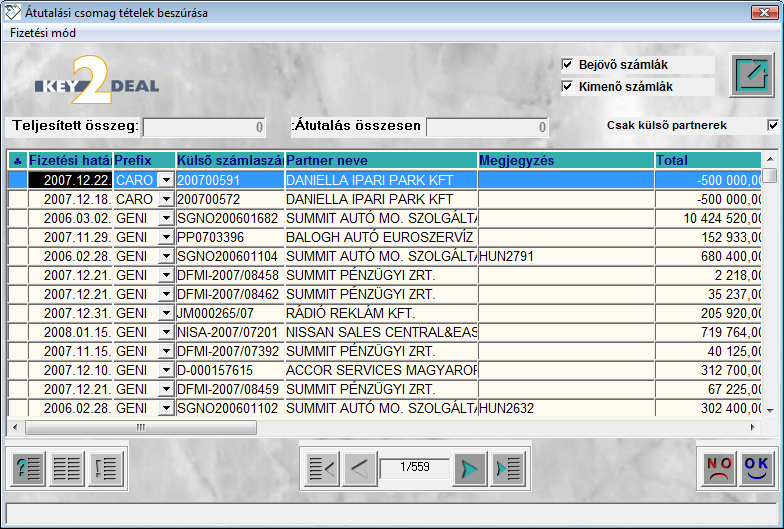
Task: Click total value 152 933,00
Action: 708,237
